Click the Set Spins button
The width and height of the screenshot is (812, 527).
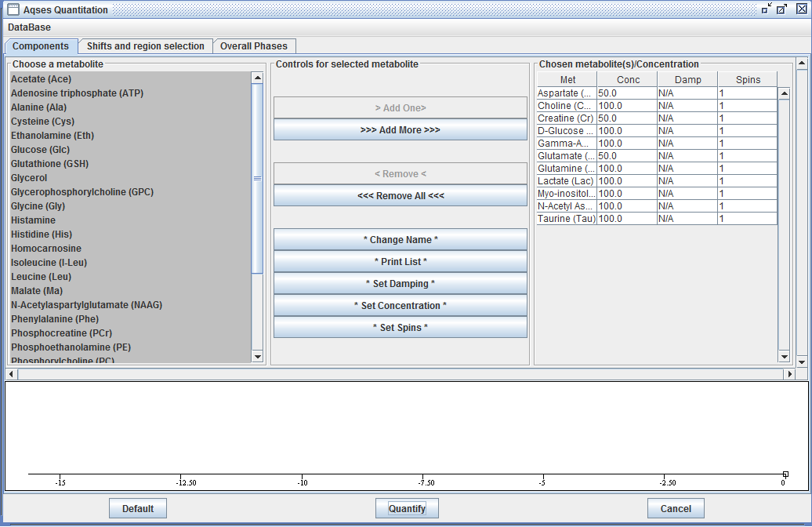pyautogui.click(x=401, y=328)
